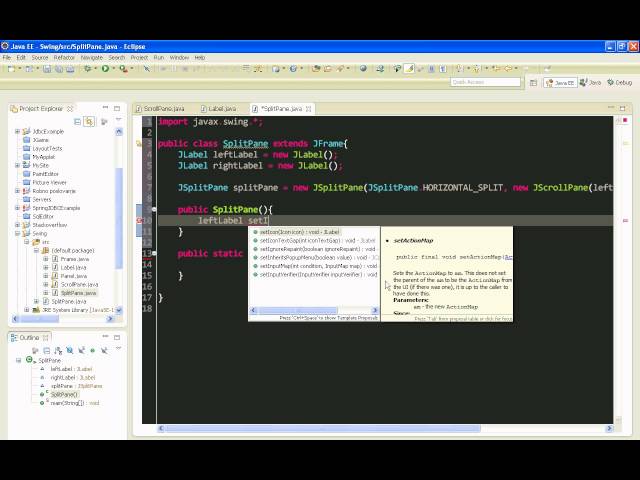640x480 pixels.
Task: Toggle Hide Non-Public Members green dot icon
Action: click(x=93, y=350)
